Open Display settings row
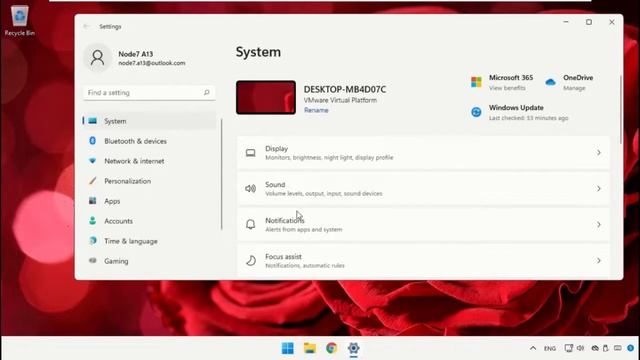This screenshot has height=360, width=640. pos(423,153)
